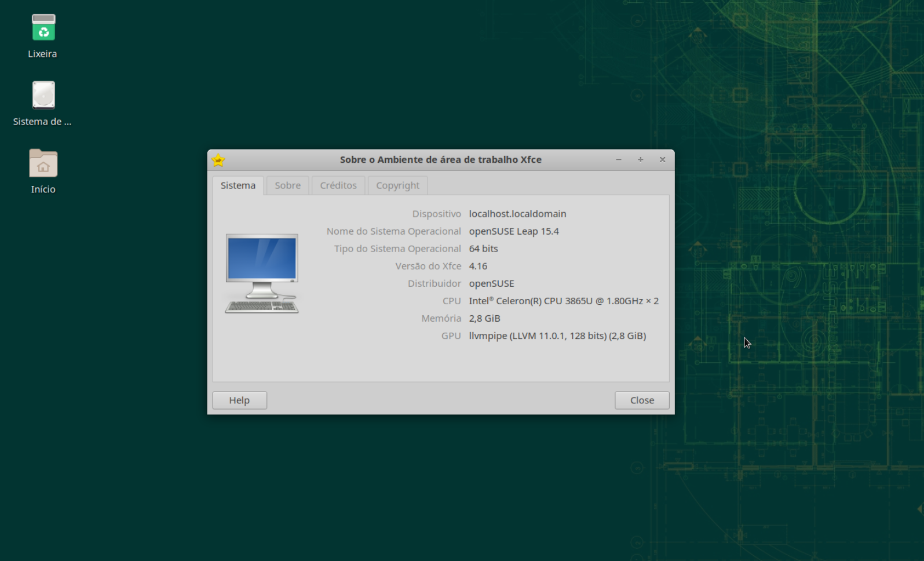
Task: Select the Memória value '2,8 GiB'
Action: point(484,318)
